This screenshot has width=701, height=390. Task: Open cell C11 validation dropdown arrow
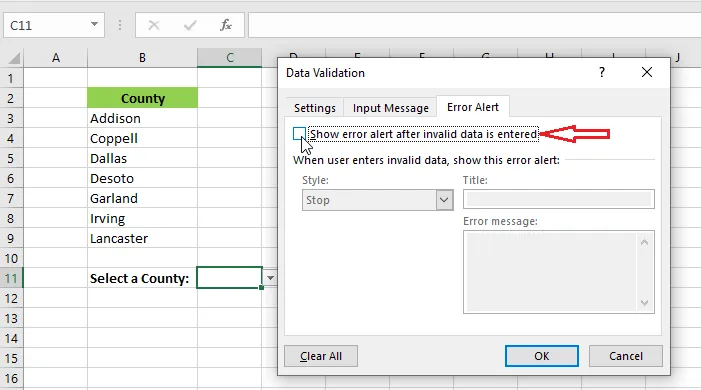pos(270,278)
